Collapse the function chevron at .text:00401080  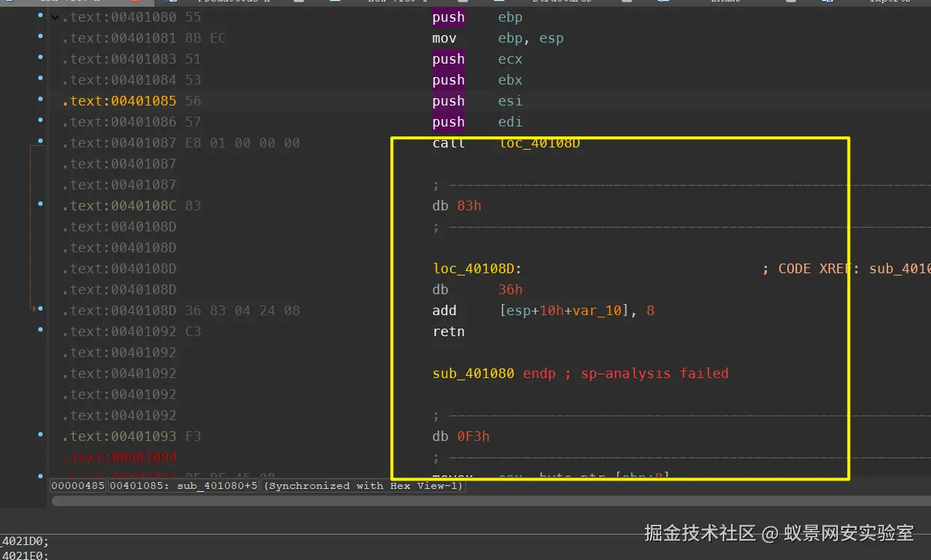click(x=55, y=17)
